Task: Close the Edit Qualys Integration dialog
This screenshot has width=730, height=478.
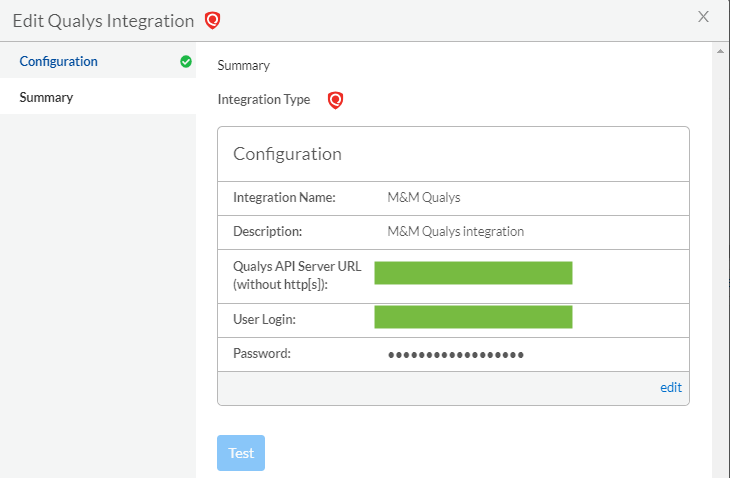Action: pos(704,17)
